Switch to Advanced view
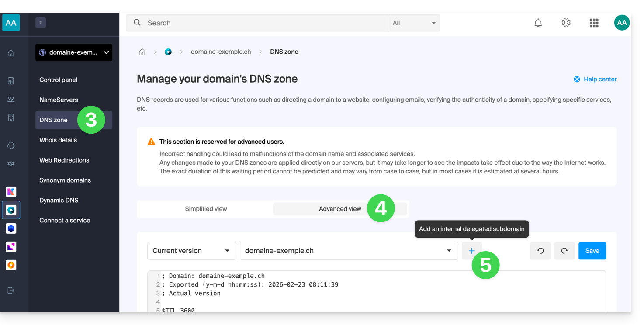644x325 pixels. click(339, 209)
